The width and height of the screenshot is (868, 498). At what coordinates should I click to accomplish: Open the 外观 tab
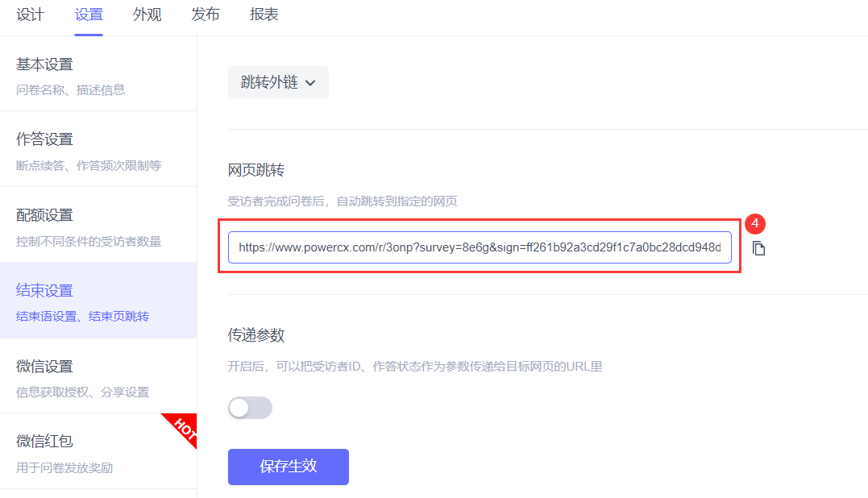(x=147, y=15)
